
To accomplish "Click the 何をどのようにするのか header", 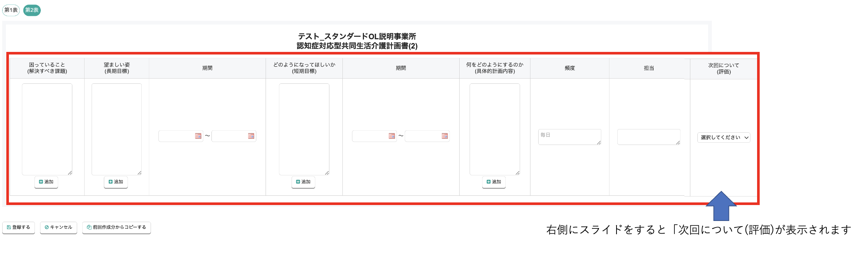I will pyautogui.click(x=495, y=68).
